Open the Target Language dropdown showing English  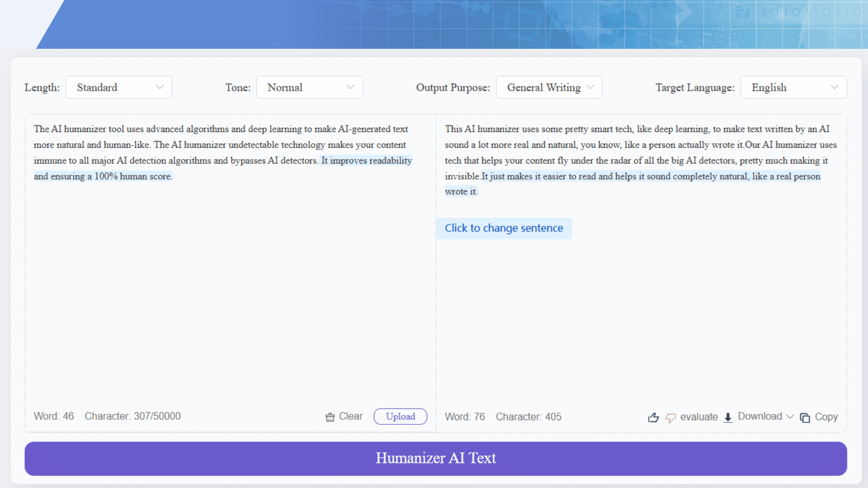tap(793, 87)
